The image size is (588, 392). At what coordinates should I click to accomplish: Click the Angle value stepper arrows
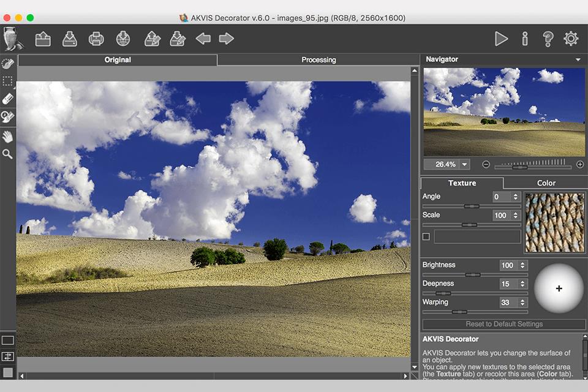(515, 197)
